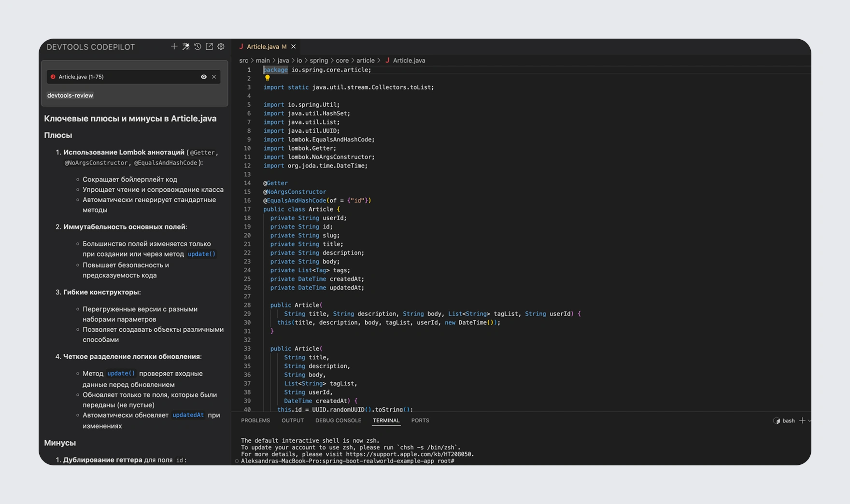
Task: Open the conversation in editor icon
Action: pos(209,46)
